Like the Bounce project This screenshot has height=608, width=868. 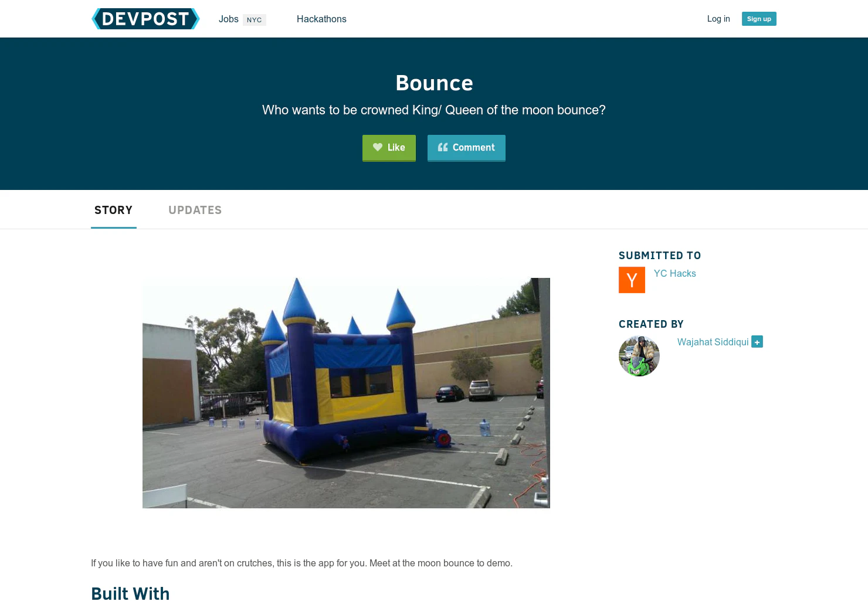coord(389,148)
